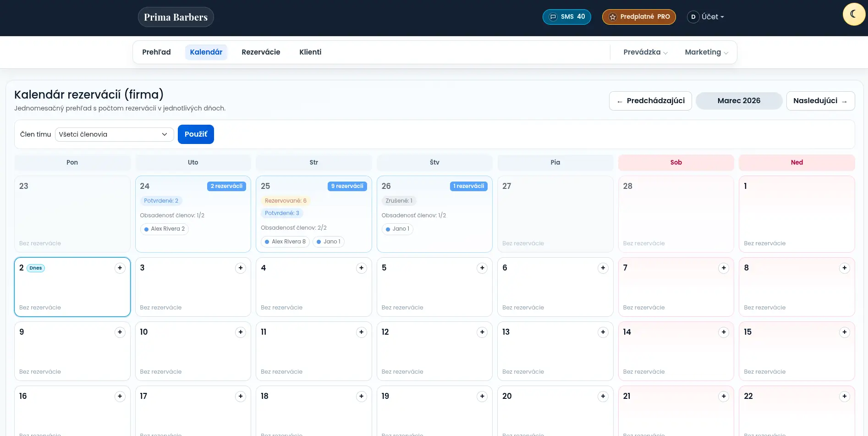Click the plus icon on day 5

(x=482, y=268)
